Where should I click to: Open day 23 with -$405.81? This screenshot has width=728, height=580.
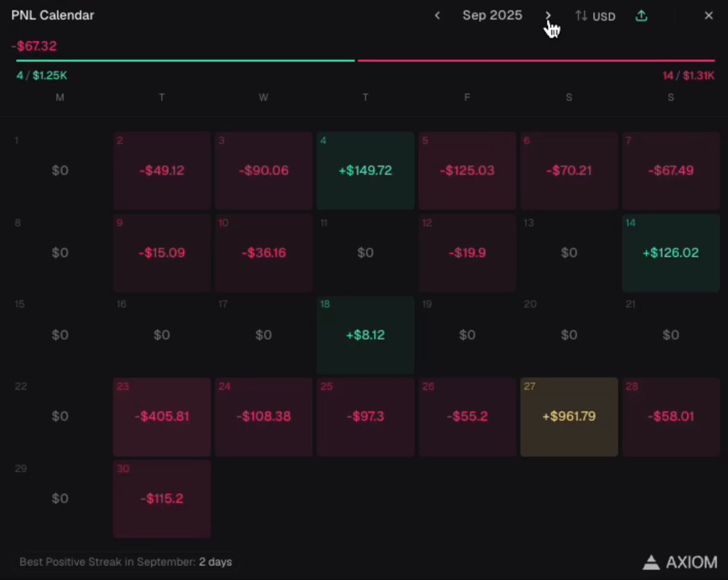162,417
